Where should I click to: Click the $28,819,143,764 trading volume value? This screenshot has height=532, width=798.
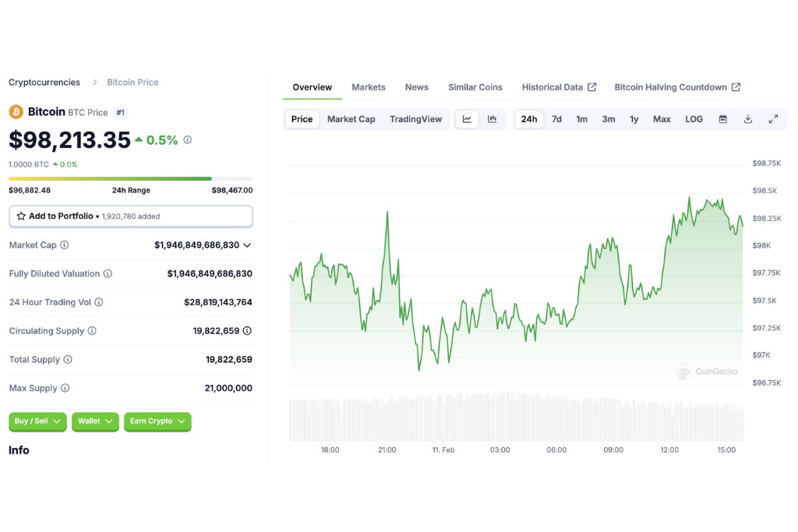pos(218,302)
